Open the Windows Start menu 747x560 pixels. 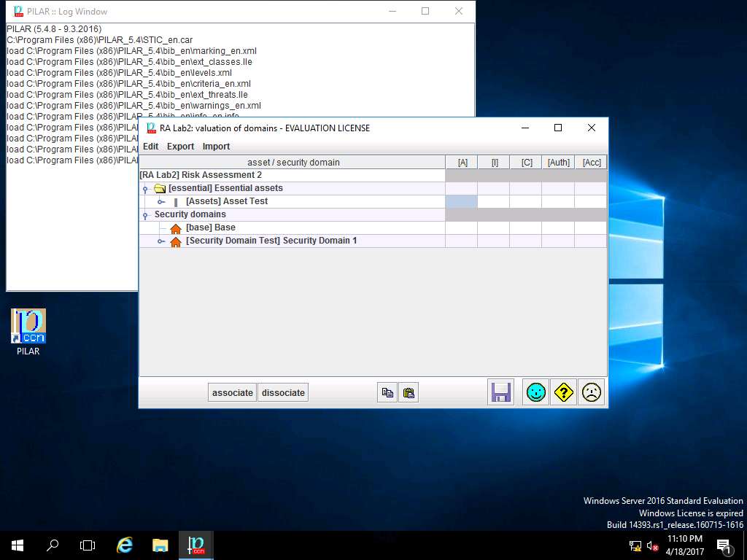tap(18, 545)
